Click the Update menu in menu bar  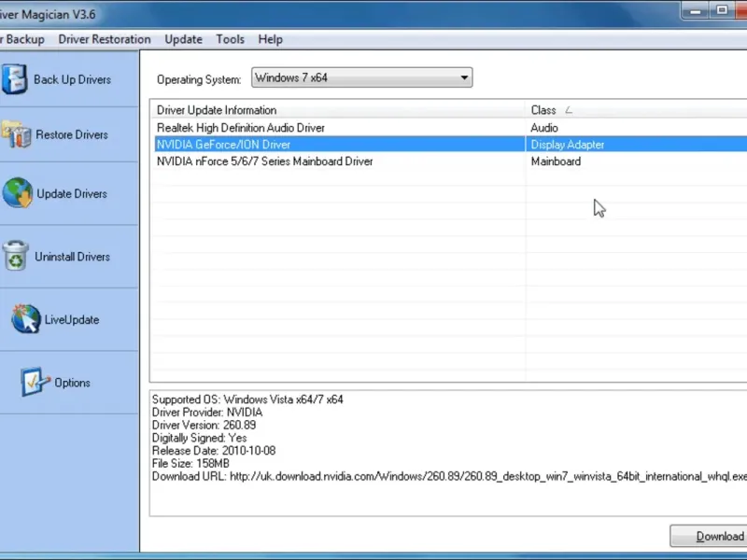183,39
